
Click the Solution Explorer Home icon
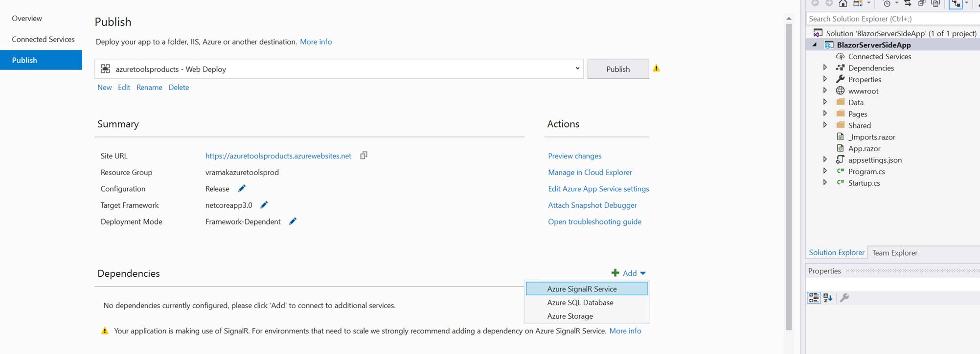coord(843,3)
